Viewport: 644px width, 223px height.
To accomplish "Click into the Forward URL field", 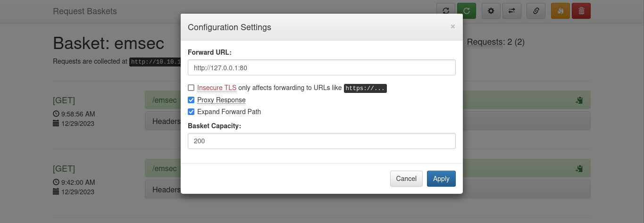I will 321,67.
